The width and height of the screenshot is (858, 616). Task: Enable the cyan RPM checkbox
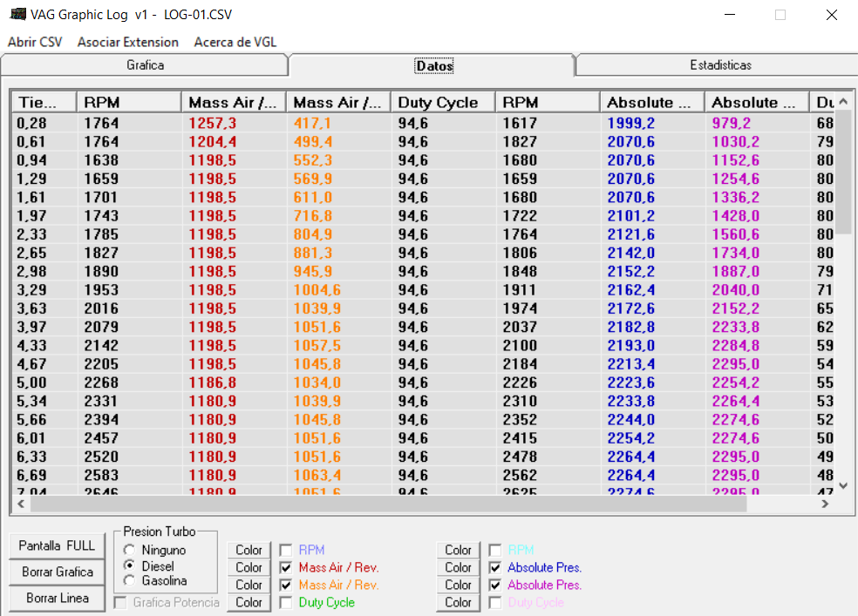coord(495,550)
